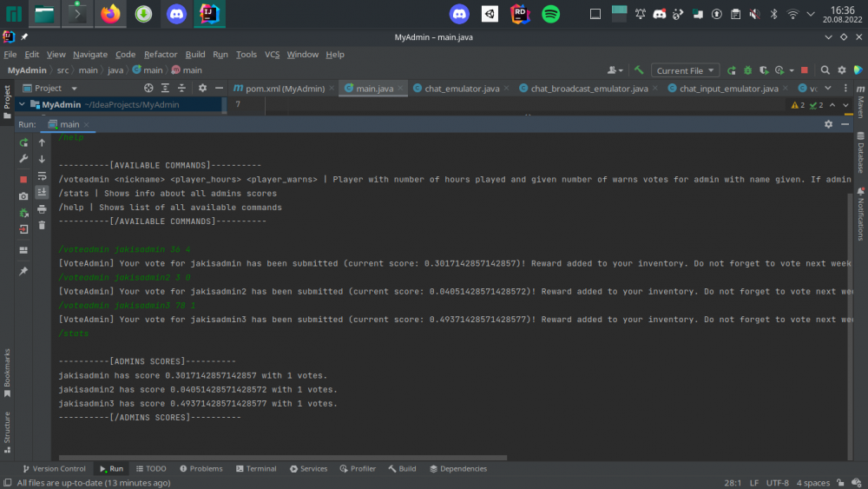The width and height of the screenshot is (868, 489).
Task: Open Search Everywhere magnifier
Action: point(825,70)
